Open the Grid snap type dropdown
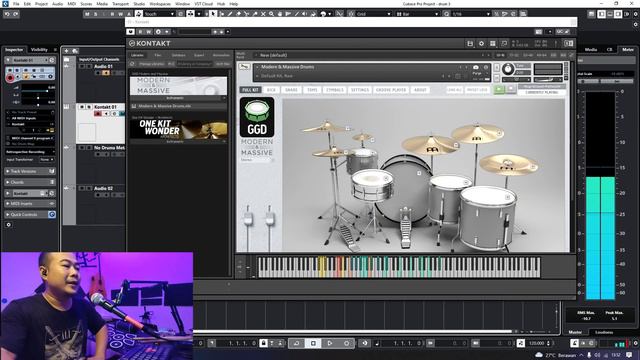Image resolution: width=640 pixels, height=360 pixels. coord(374,14)
